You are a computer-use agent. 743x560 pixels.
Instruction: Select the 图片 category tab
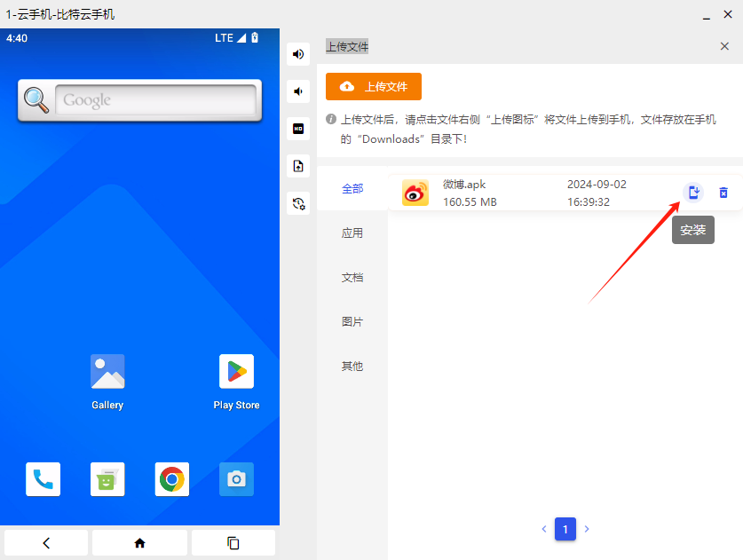[x=352, y=321]
